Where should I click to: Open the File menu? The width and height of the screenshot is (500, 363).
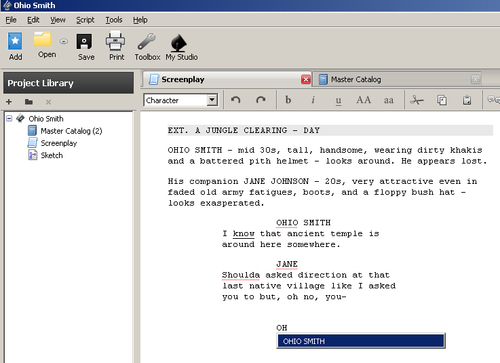11,20
